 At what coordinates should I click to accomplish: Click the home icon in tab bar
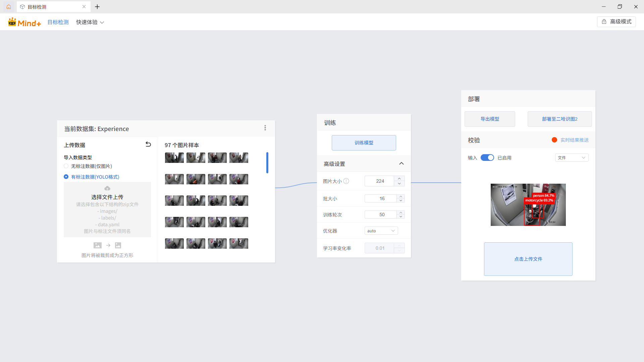(9, 7)
